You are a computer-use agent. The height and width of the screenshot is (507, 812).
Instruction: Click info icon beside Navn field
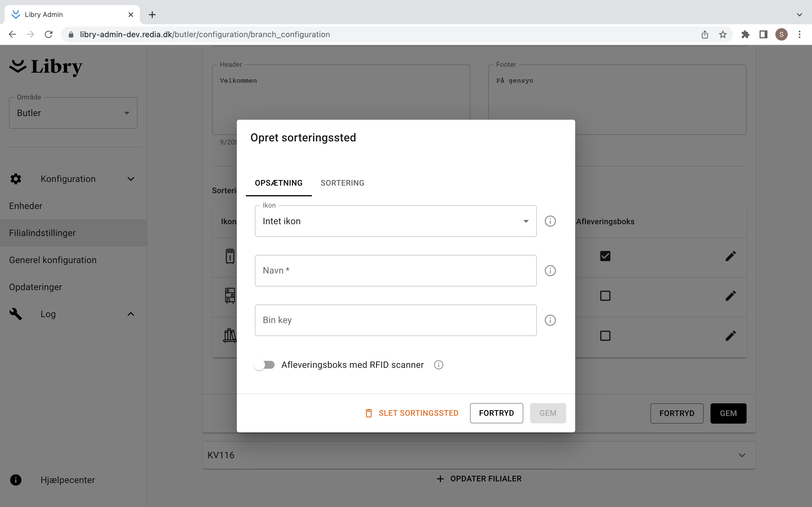pyautogui.click(x=550, y=271)
